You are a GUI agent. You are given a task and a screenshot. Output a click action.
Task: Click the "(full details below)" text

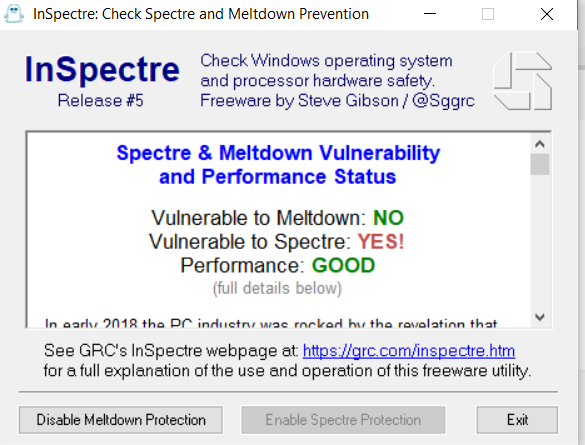277,288
